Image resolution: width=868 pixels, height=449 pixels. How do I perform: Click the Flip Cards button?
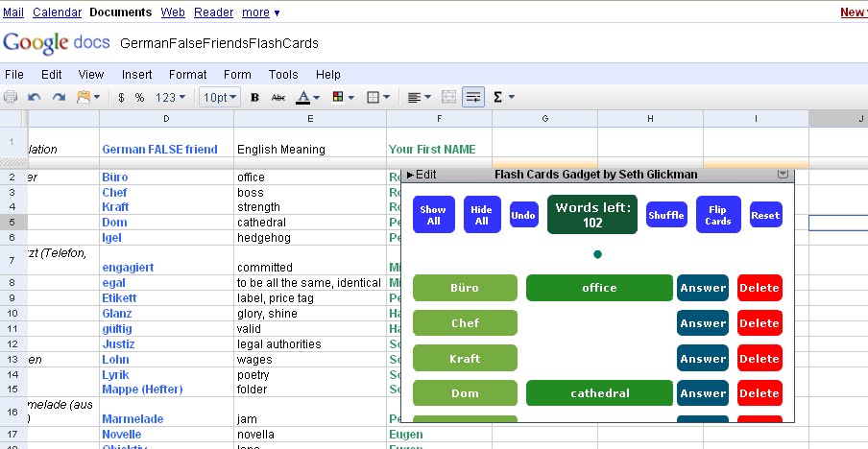pos(718,215)
